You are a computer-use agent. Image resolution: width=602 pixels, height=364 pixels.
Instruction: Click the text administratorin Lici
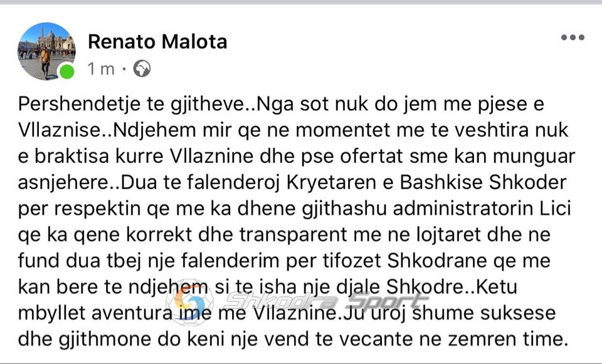482,209
